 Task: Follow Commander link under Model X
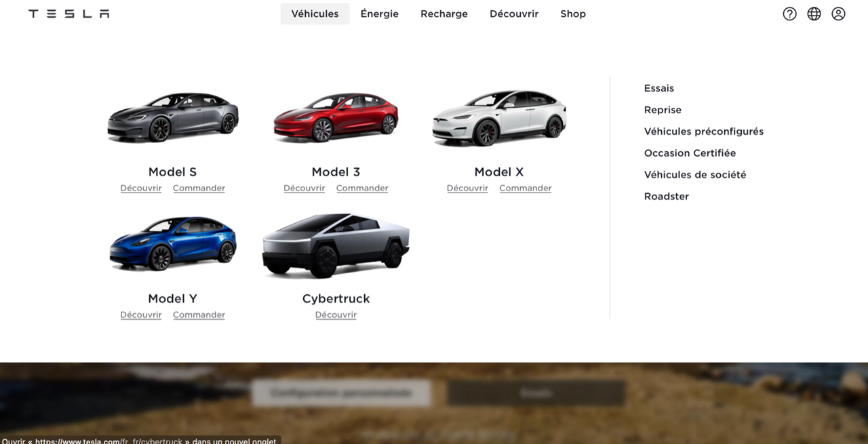tap(526, 188)
